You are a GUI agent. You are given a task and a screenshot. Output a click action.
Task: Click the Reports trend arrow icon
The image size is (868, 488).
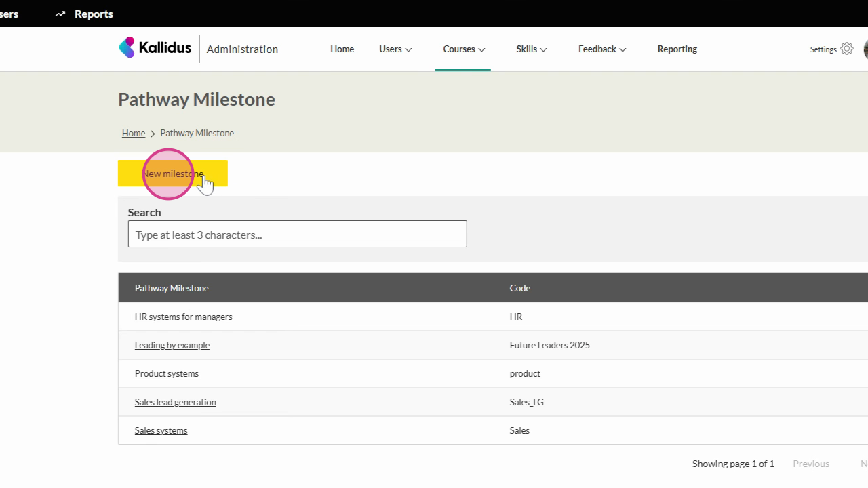60,14
